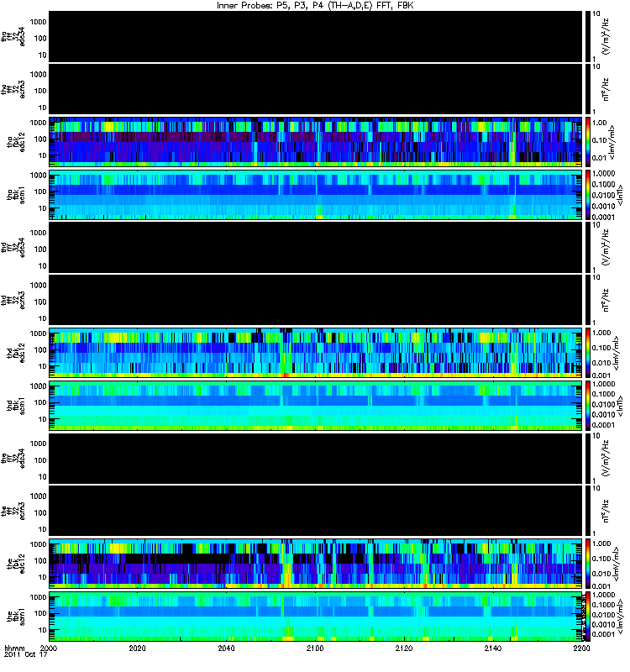Viewport: 630px width, 672px height.
Task: Click the empty tha fff scm3 panel
Action: pyautogui.click(x=316, y=89)
